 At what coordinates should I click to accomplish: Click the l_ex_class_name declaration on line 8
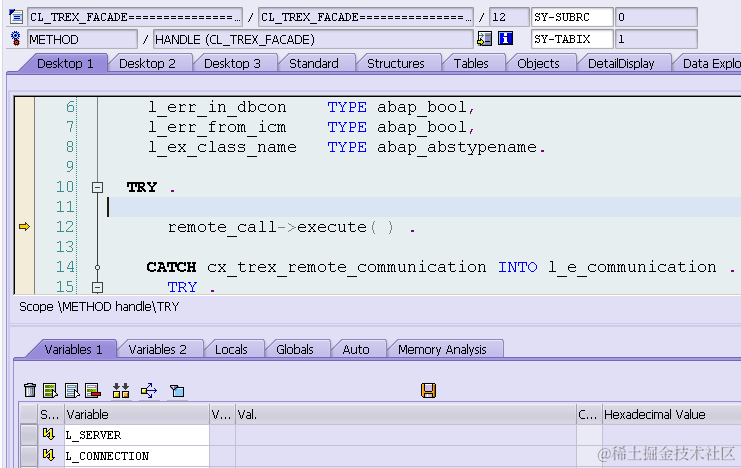(x=347, y=147)
